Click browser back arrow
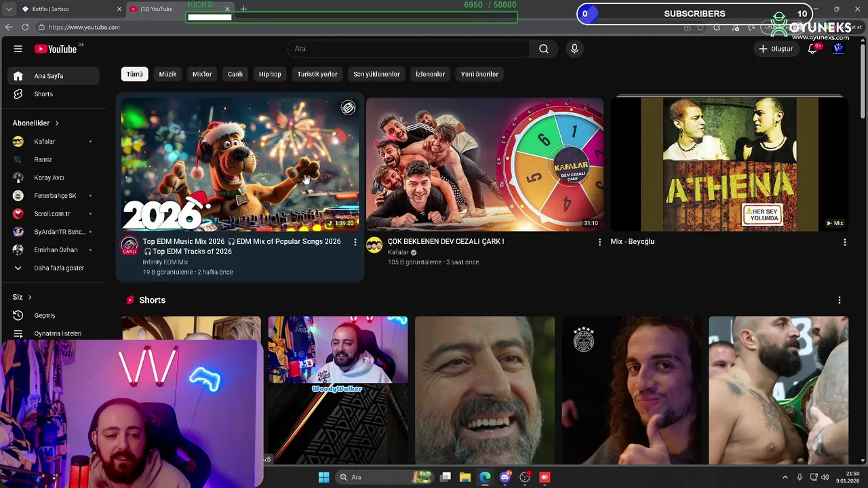Image resolution: width=868 pixels, height=488 pixels. (9, 27)
